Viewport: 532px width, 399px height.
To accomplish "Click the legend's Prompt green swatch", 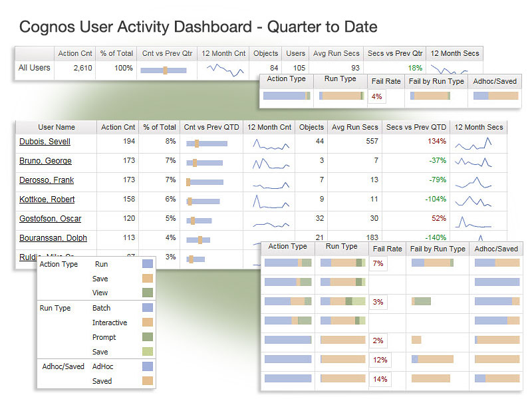I will coord(148,337).
